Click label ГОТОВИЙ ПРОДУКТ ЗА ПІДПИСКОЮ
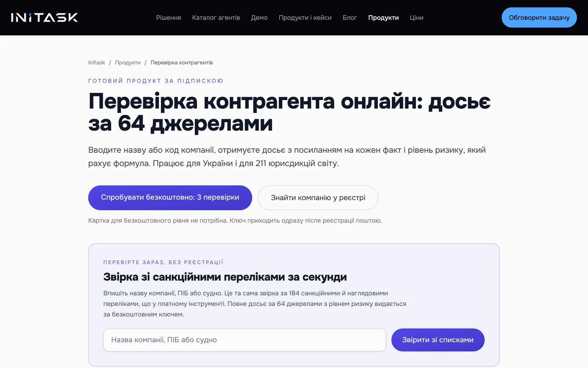Image resolution: width=588 pixels, height=368 pixels. click(x=156, y=81)
